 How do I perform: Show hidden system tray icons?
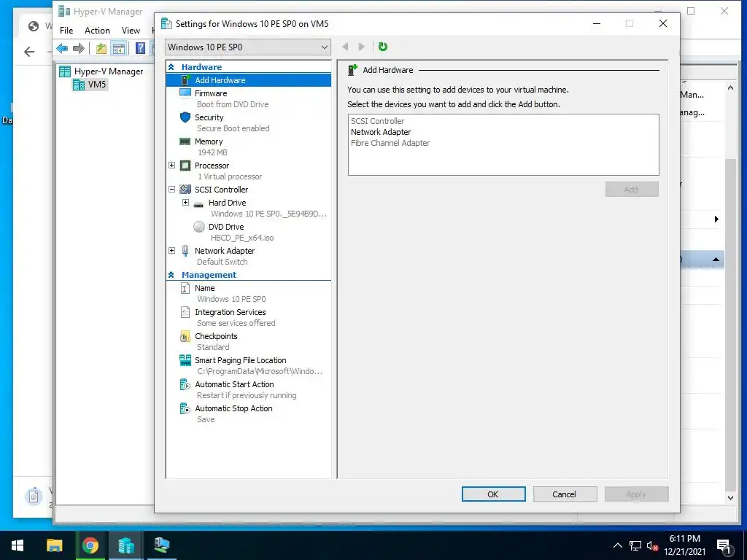(617, 545)
